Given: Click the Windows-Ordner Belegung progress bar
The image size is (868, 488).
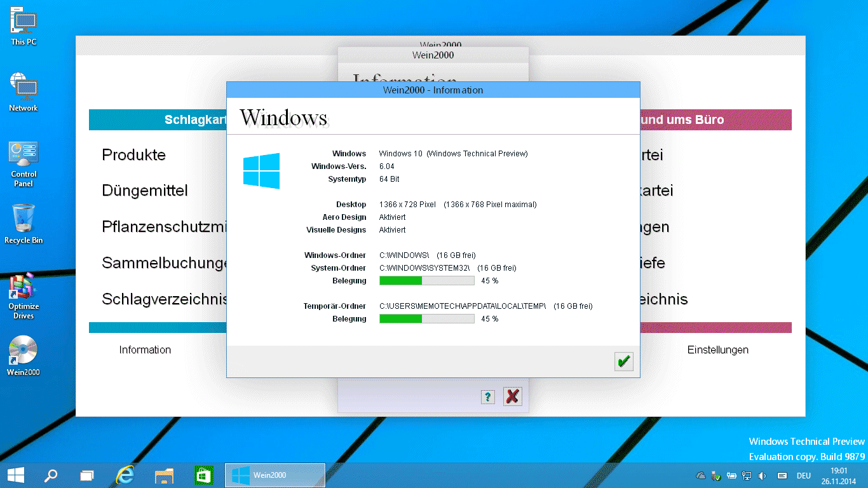Looking at the screenshot, I should click(x=426, y=281).
